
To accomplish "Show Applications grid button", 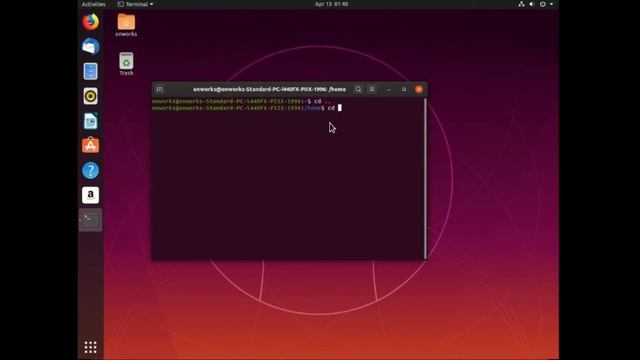I will pyautogui.click(x=91, y=347).
